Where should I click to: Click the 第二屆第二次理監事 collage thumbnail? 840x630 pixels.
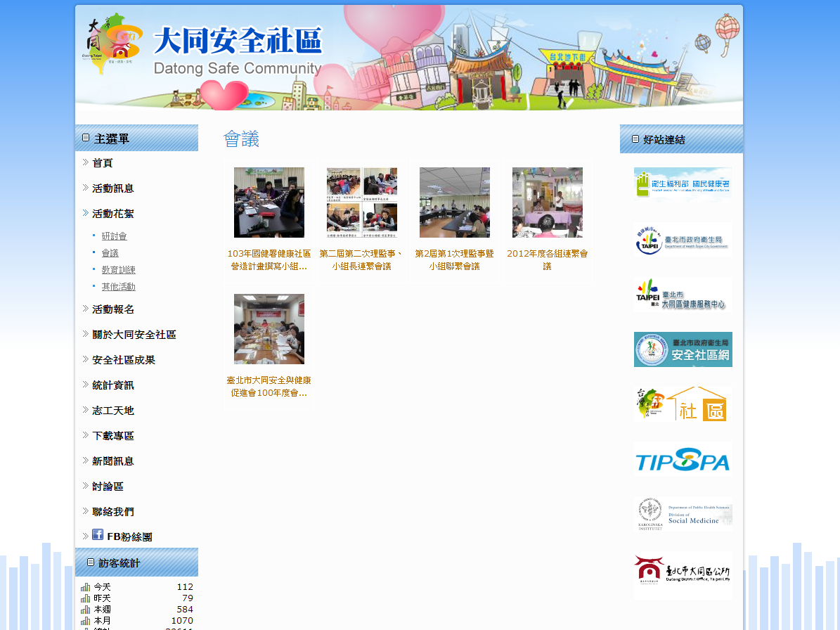pos(362,202)
